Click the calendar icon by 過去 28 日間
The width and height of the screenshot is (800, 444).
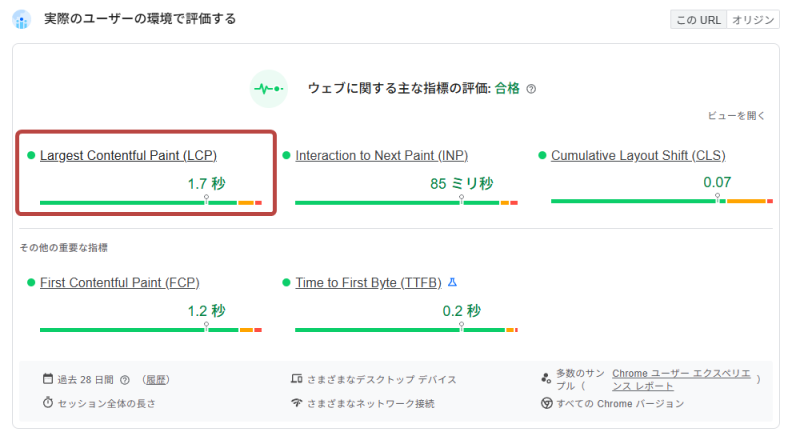pos(47,379)
